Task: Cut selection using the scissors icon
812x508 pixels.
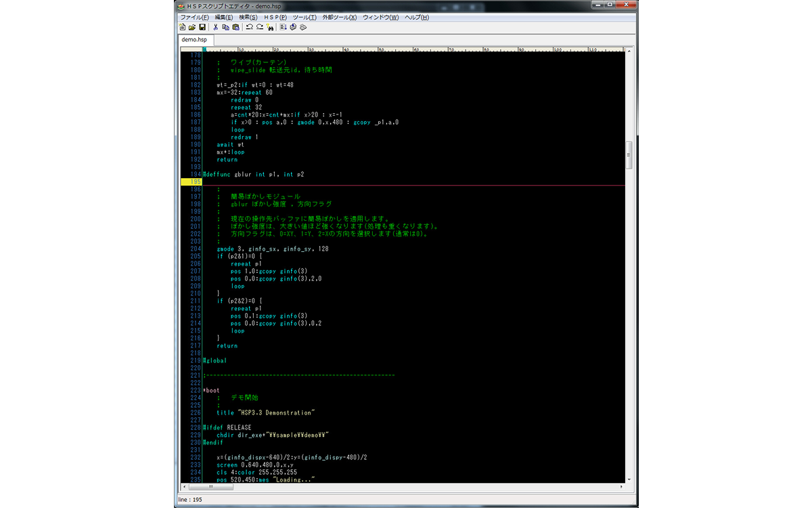Action: (216, 27)
